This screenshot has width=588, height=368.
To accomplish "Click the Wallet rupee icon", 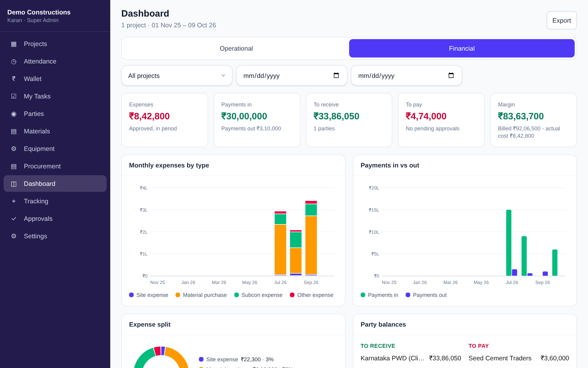I will coord(14,79).
